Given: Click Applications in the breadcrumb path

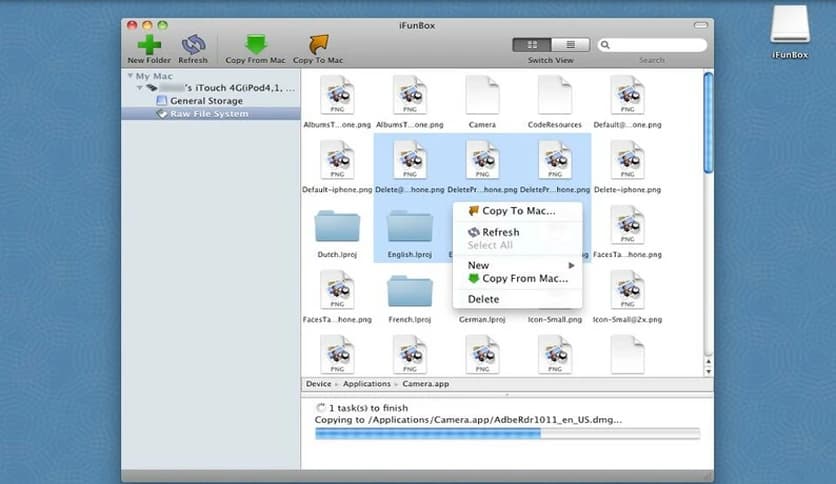Looking at the screenshot, I should (x=367, y=384).
